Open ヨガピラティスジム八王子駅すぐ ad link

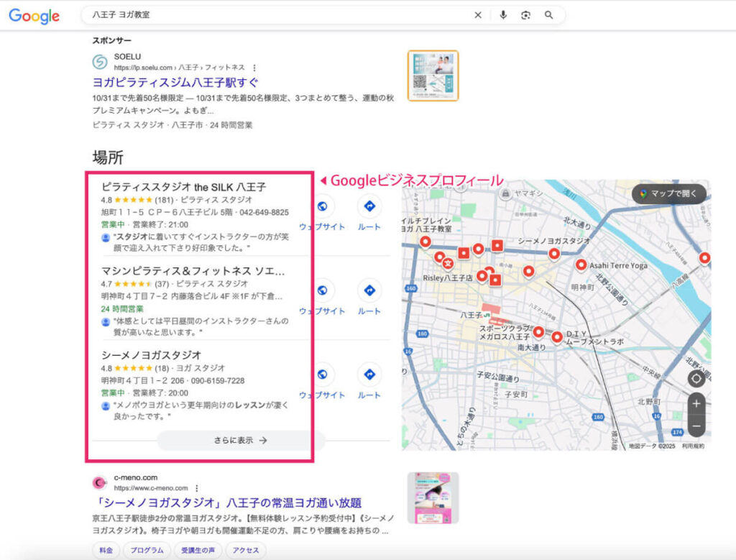tap(175, 82)
